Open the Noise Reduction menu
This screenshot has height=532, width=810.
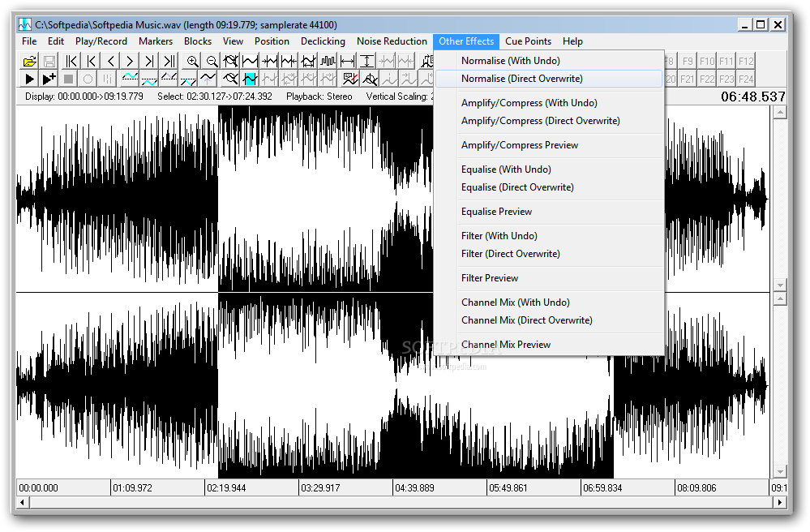pos(392,41)
